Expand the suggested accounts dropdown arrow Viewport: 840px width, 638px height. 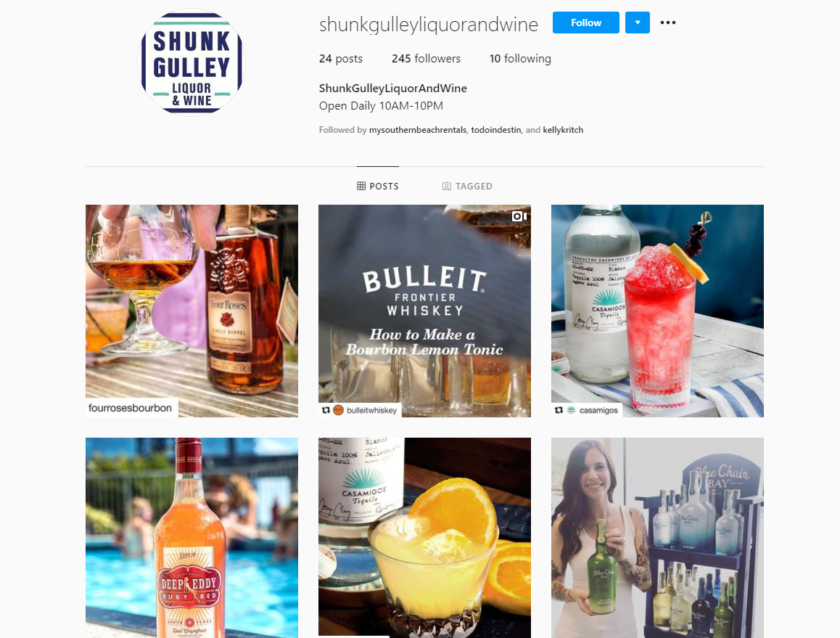pyautogui.click(x=638, y=23)
